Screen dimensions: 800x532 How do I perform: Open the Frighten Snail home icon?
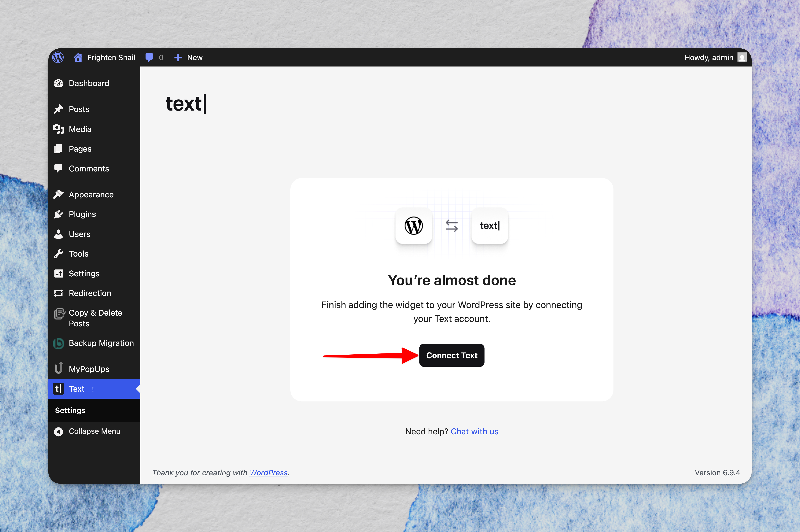pyautogui.click(x=78, y=57)
